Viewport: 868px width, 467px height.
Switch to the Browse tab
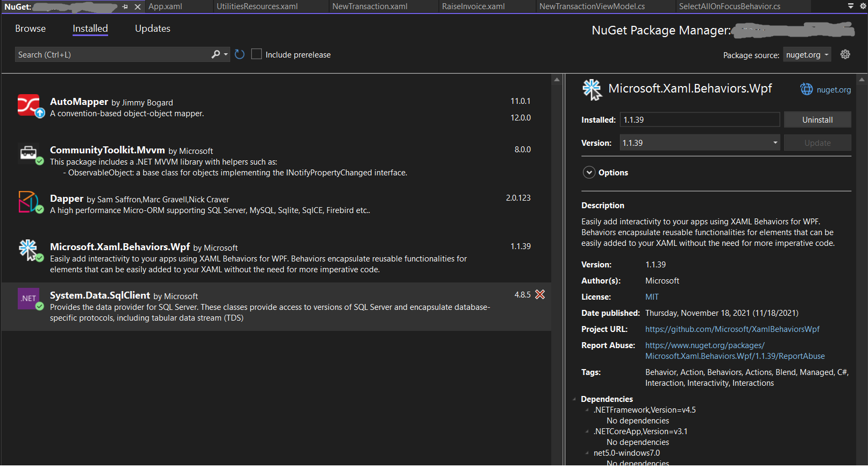click(30, 29)
